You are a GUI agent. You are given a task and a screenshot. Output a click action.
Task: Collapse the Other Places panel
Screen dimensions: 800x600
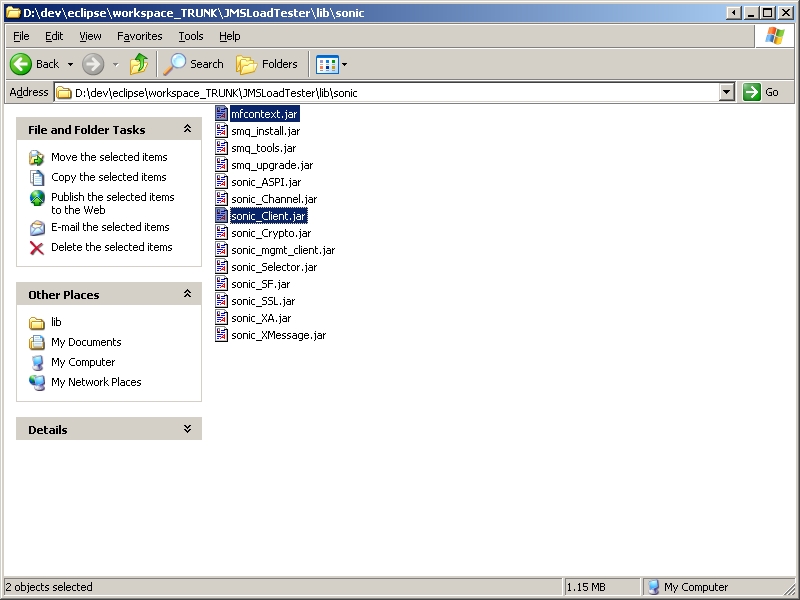click(187, 294)
